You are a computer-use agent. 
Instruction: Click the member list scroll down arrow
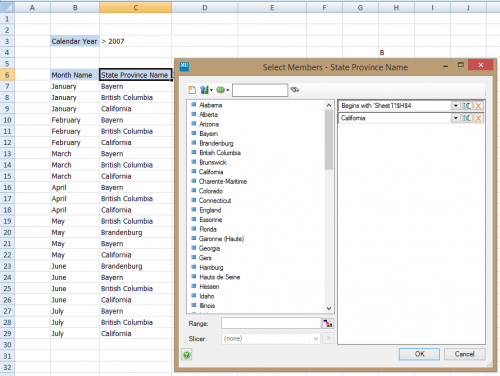(329, 308)
